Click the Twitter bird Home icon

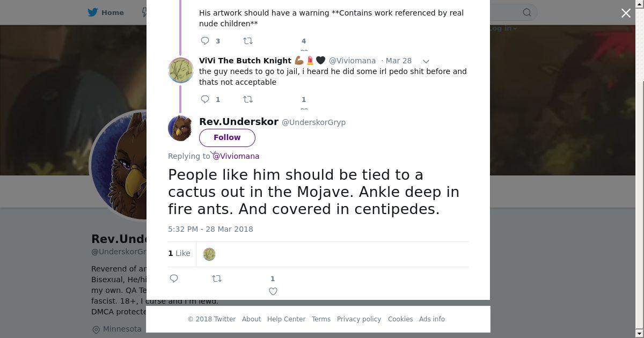tap(93, 12)
